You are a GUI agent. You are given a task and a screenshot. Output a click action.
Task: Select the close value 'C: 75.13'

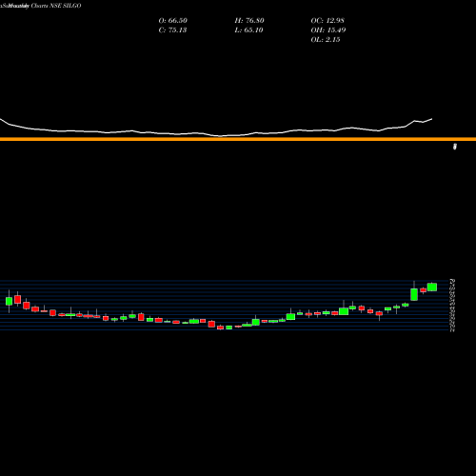tap(172, 30)
